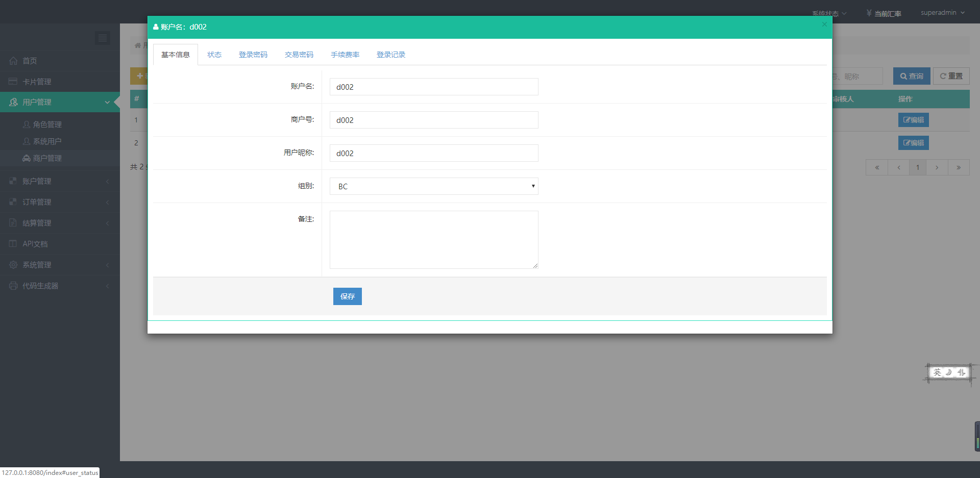Click the card icon next to 卡片管理
The width and height of the screenshot is (980, 478).
click(x=13, y=82)
